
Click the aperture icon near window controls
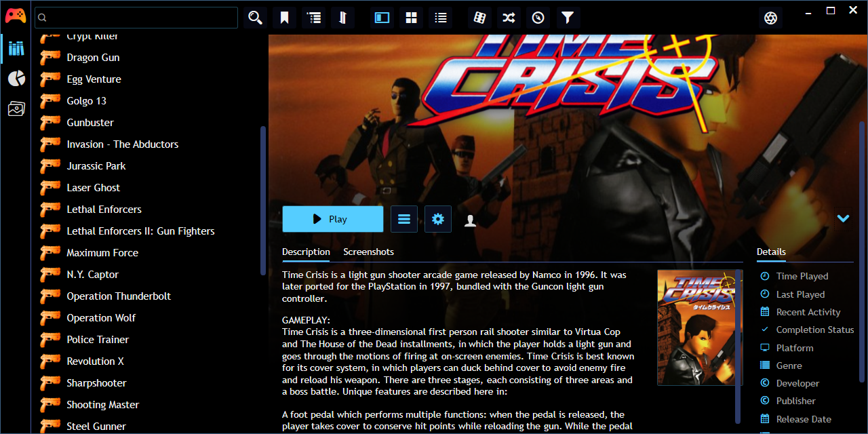click(770, 18)
